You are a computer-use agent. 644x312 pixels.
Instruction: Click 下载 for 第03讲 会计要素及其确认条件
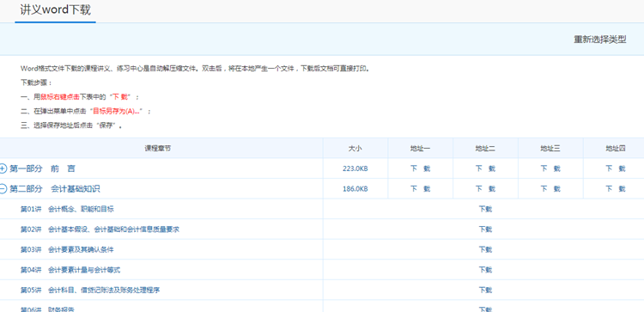tap(485, 249)
